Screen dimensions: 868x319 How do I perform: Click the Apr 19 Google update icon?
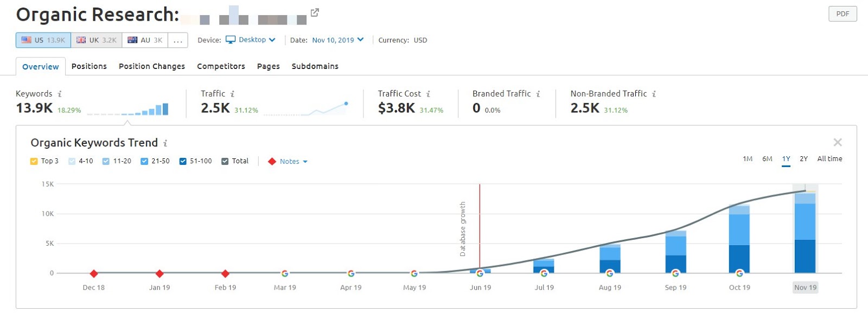(351, 273)
